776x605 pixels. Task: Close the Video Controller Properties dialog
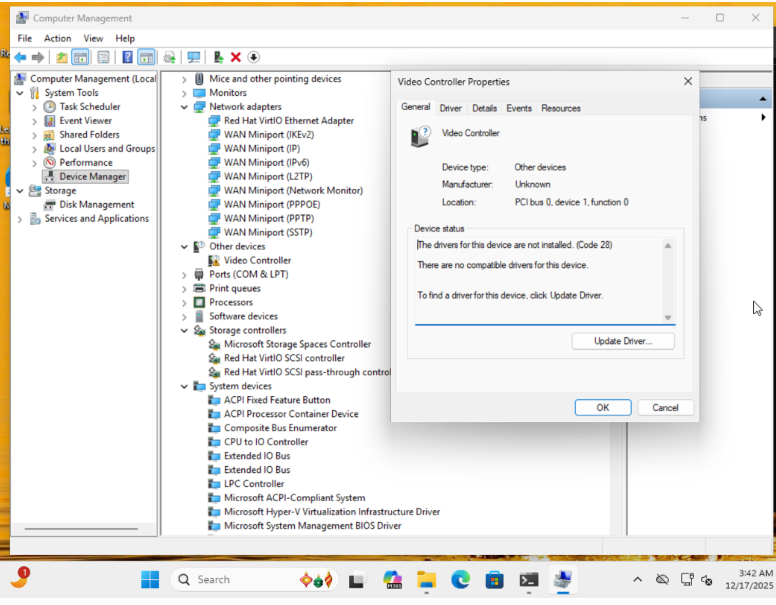pos(687,82)
